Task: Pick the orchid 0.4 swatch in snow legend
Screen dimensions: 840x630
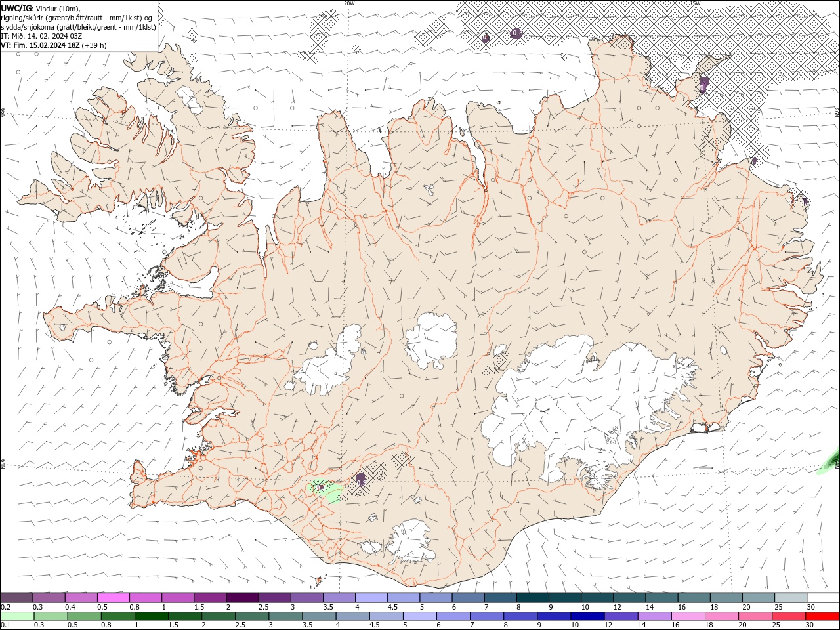Action: [x=81, y=597]
